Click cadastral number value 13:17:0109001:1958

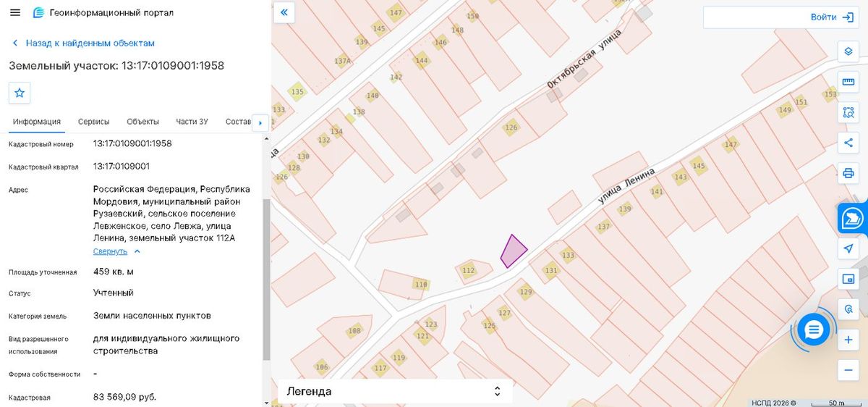tap(132, 143)
